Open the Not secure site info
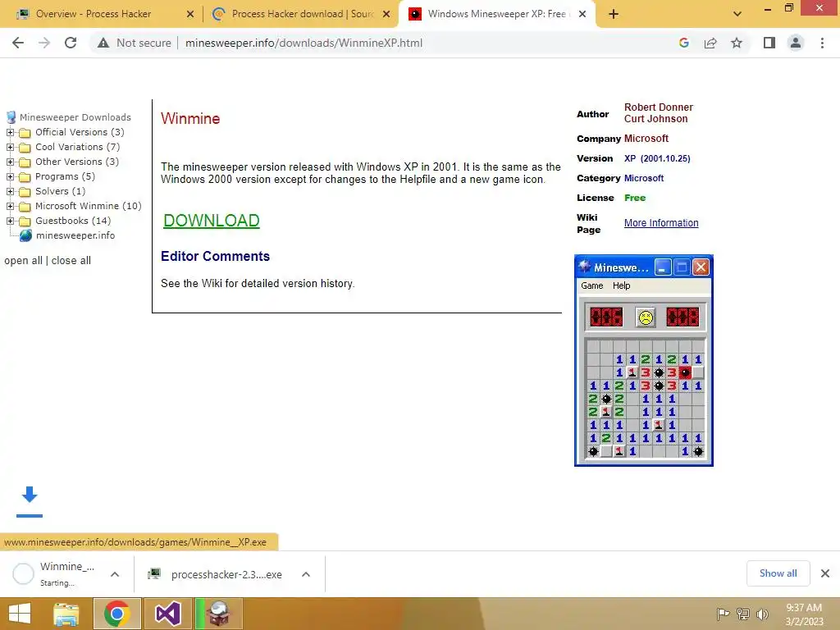The height and width of the screenshot is (630, 840). click(x=134, y=43)
